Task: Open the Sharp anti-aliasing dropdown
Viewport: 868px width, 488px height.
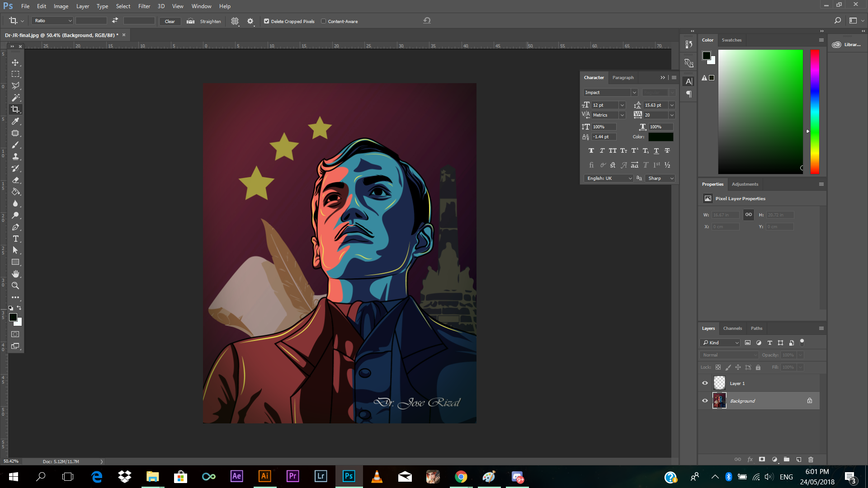Action: pos(660,178)
